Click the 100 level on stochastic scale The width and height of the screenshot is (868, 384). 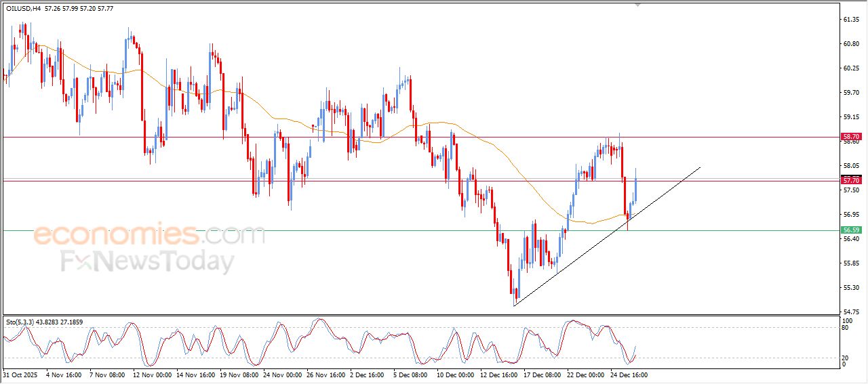(x=848, y=320)
